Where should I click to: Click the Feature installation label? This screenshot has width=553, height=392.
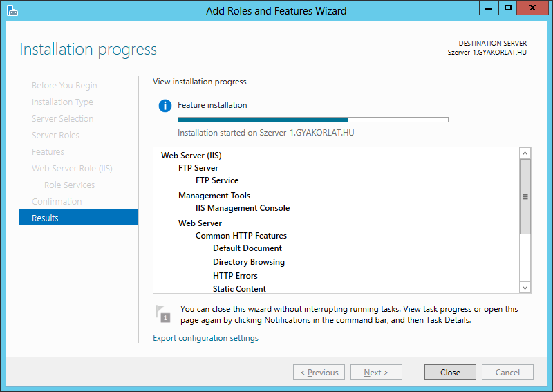(x=212, y=105)
